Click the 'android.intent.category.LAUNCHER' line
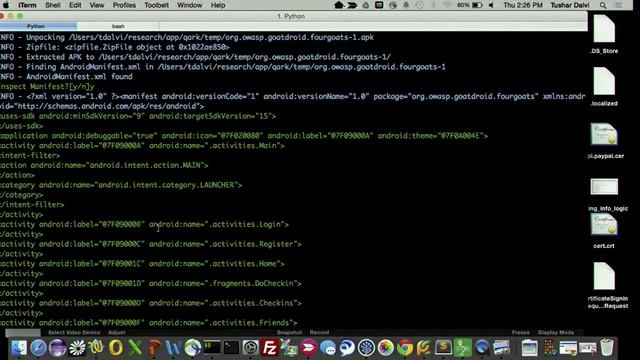 pos(121,185)
